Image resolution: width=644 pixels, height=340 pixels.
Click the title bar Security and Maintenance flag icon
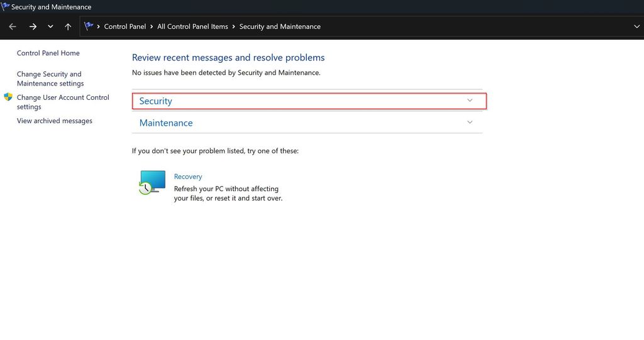click(x=5, y=7)
